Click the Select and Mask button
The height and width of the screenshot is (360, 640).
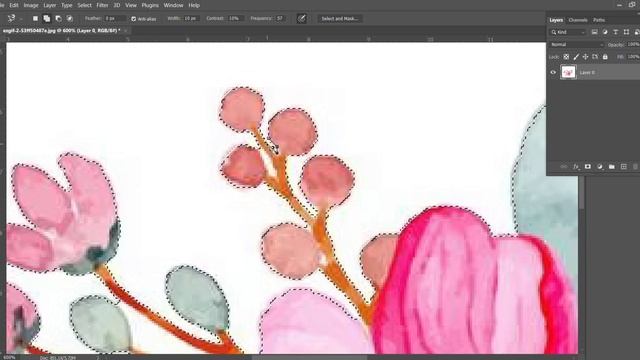(340, 18)
